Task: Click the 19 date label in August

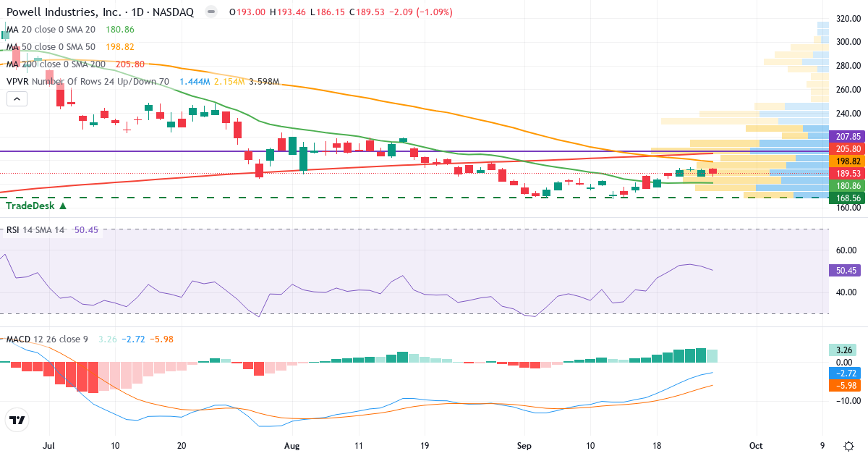Action: click(425, 446)
